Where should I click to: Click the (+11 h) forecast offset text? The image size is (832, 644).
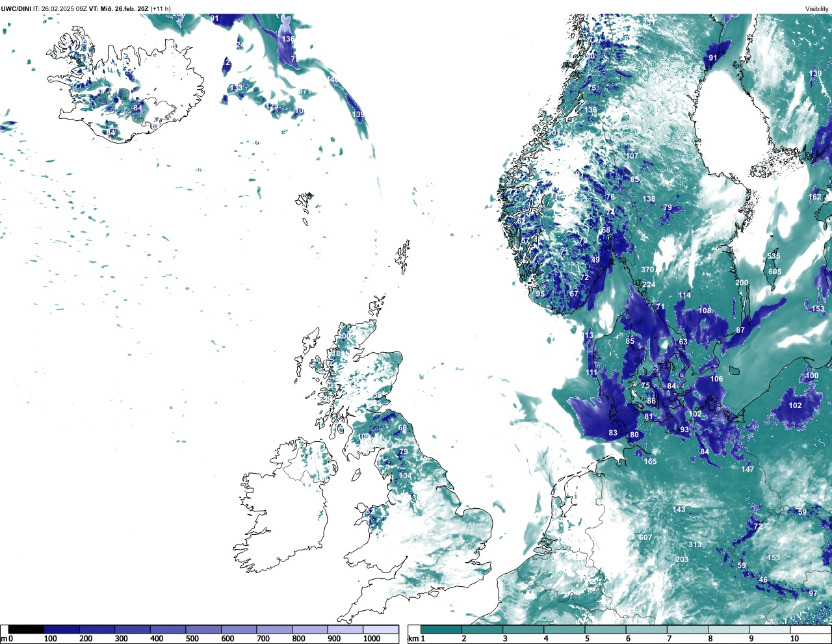coord(161,8)
